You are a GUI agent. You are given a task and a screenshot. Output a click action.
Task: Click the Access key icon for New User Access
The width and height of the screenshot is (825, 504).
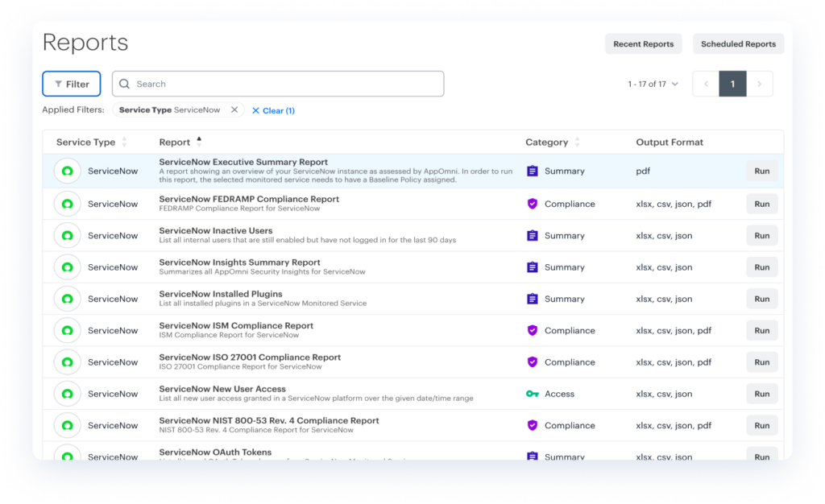pyautogui.click(x=532, y=395)
